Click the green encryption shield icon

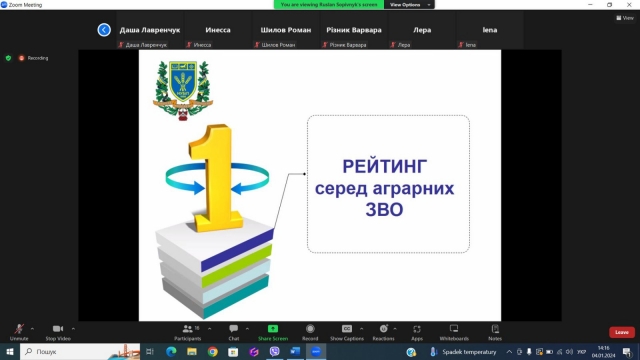pyautogui.click(x=8, y=58)
